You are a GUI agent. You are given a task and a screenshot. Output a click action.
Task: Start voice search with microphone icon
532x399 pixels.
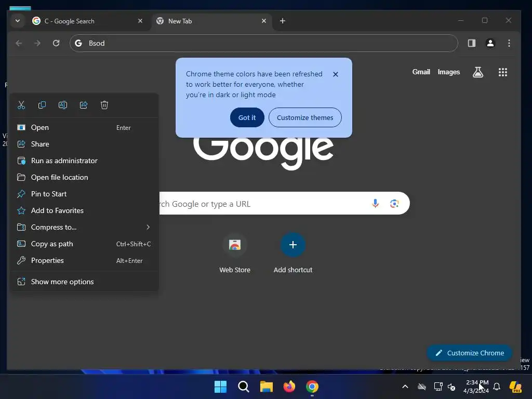pos(375,203)
